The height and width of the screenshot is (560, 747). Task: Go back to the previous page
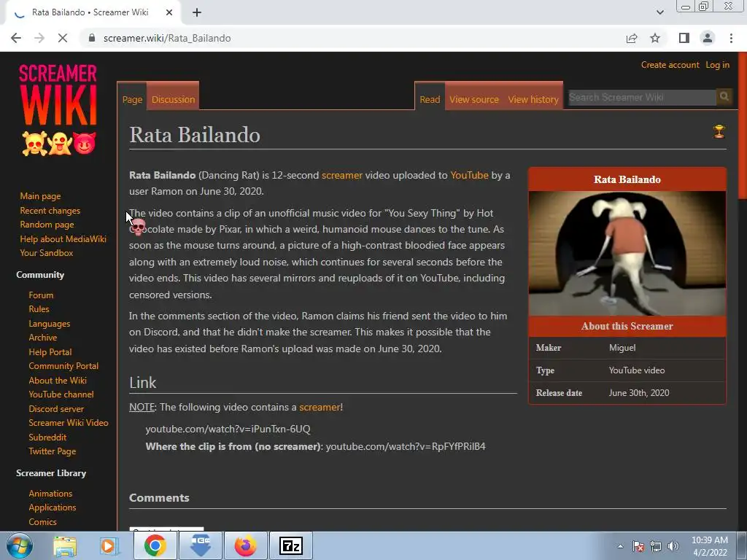[16, 38]
